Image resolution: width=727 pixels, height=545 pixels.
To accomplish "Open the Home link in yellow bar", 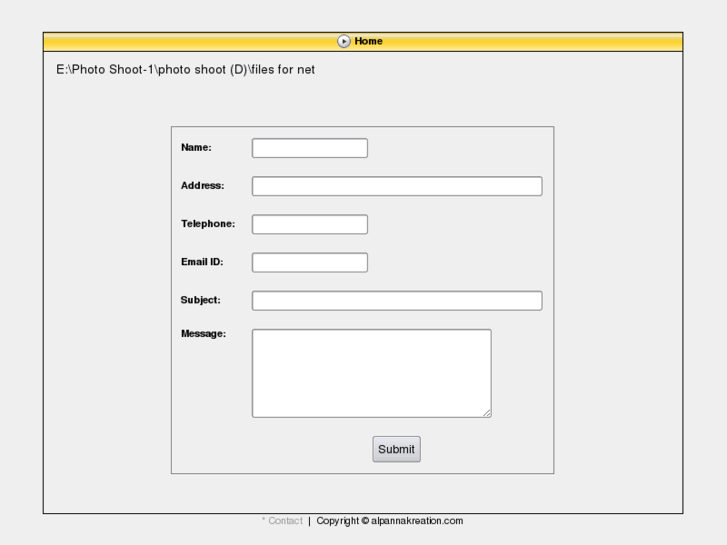I will pyautogui.click(x=368, y=41).
